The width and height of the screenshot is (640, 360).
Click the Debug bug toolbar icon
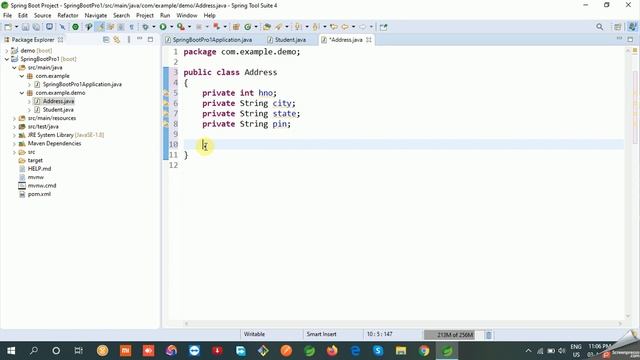[145, 27]
